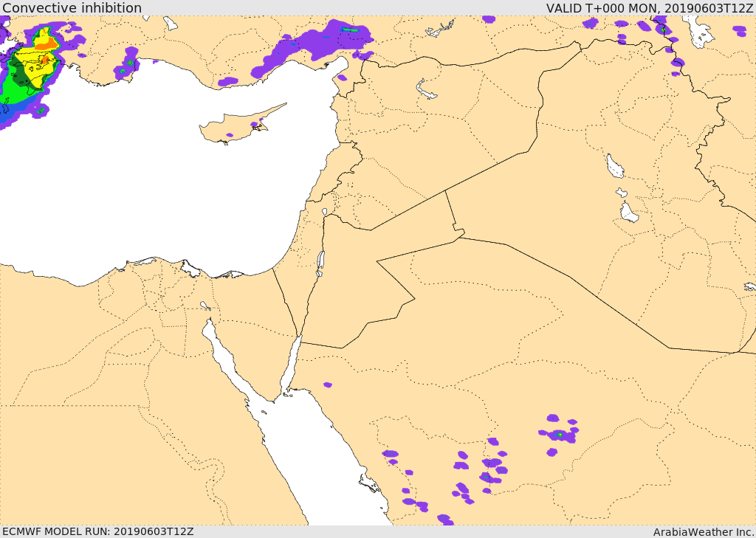Viewport: 756px width, 538px height.
Task: Click the Dead Sea on the map
Action: tap(320, 263)
